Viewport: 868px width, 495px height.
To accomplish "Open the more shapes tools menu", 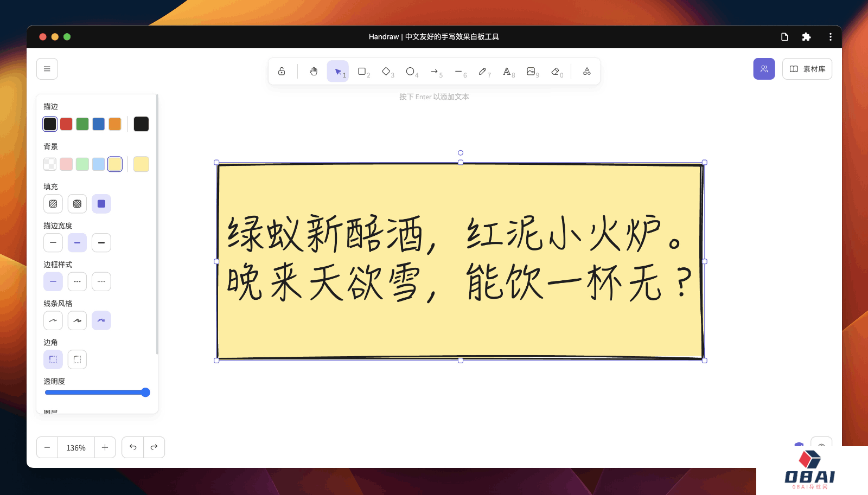I will 586,72.
